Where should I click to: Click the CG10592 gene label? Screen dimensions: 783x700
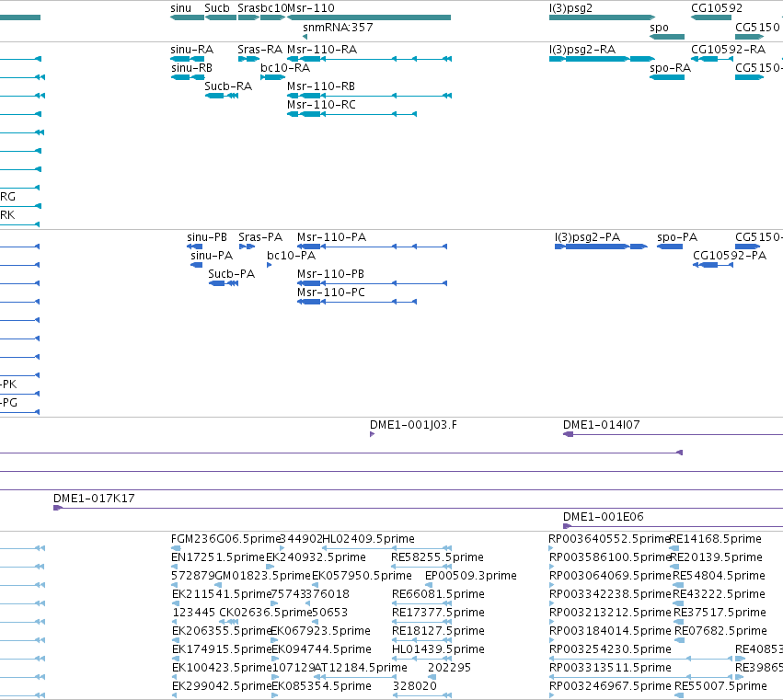click(x=717, y=8)
